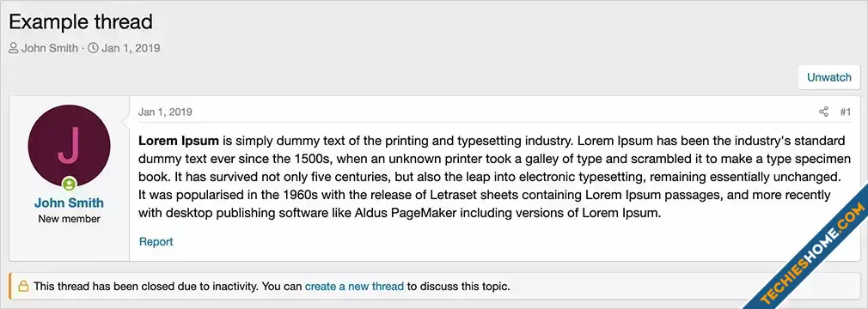Image resolution: width=868 pixels, height=309 pixels.
Task: Click the Unwatch button
Action: [828, 77]
